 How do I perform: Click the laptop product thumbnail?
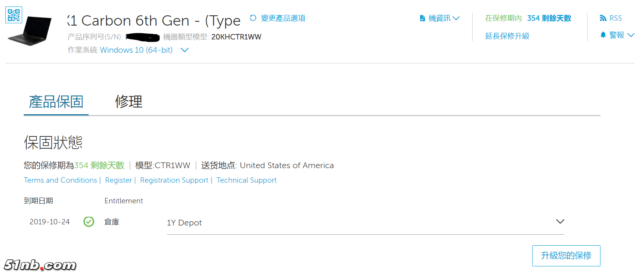point(31,31)
